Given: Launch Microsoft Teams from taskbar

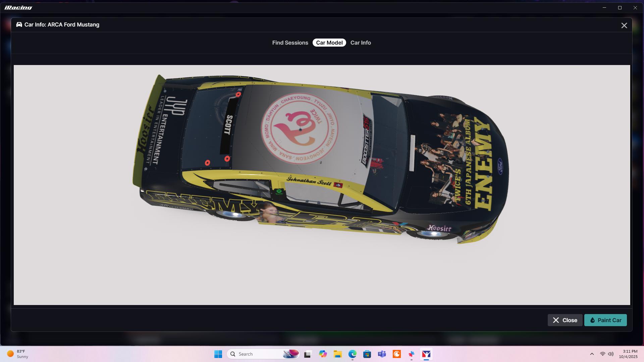Looking at the screenshot, I should [x=382, y=354].
